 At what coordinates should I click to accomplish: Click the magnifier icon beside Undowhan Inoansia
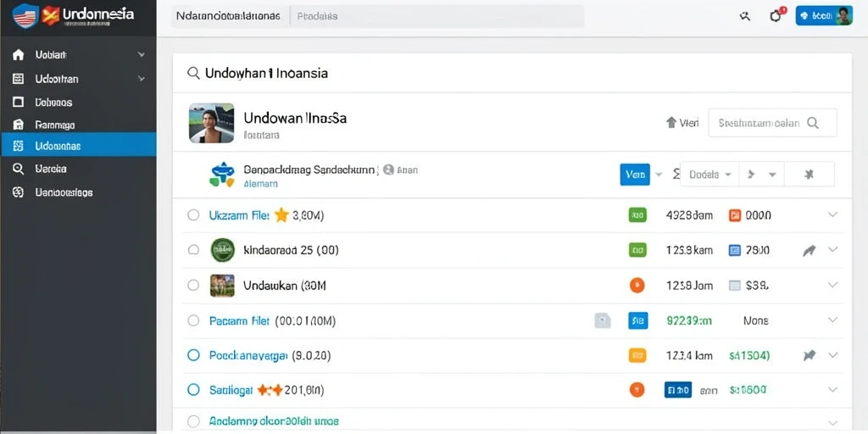pyautogui.click(x=193, y=73)
